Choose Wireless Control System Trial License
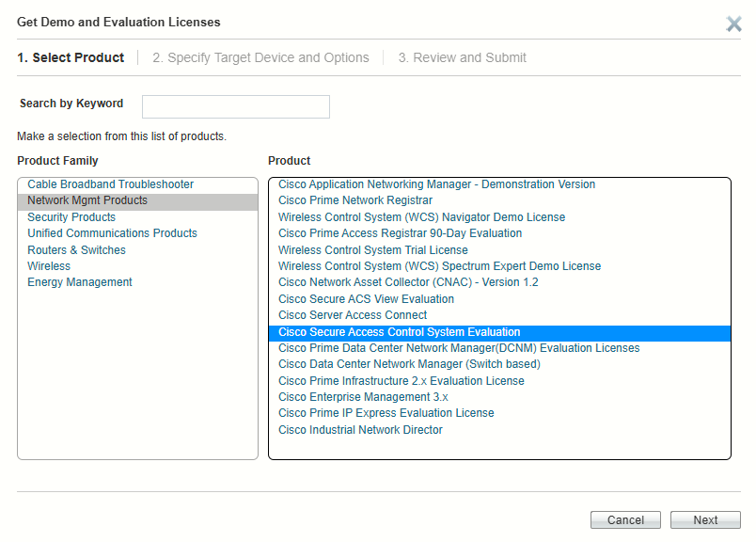Screen dimensions: 756x542 [x=499, y=250]
